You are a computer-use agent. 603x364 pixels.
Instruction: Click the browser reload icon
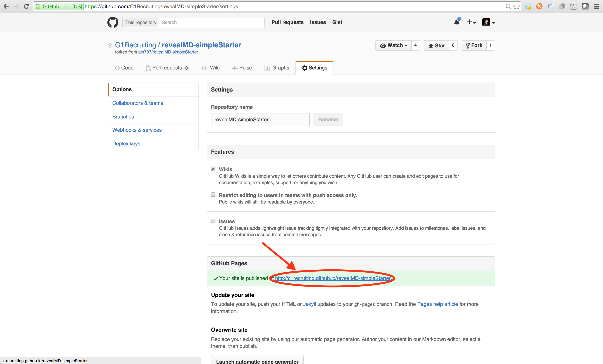(26, 6)
